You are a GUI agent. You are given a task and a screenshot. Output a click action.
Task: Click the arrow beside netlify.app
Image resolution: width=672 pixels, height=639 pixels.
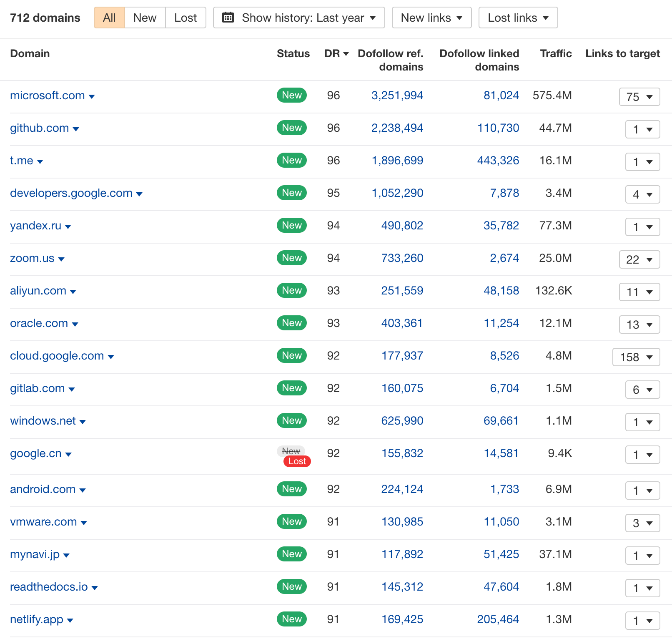(x=70, y=621)
